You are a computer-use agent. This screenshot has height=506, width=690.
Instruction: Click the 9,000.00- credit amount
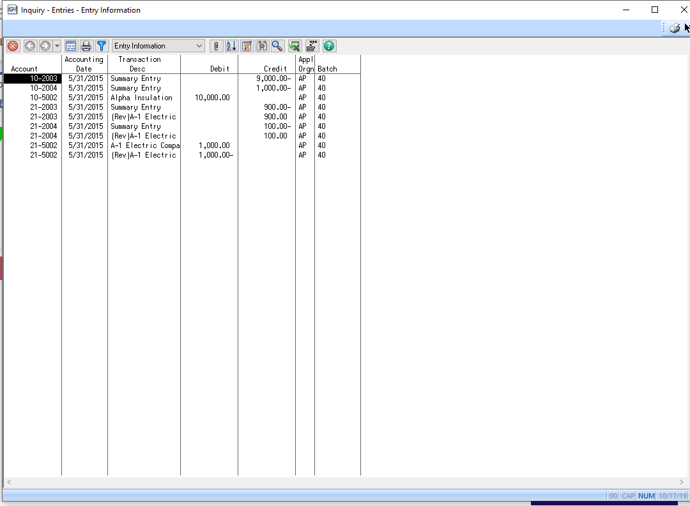[273, 78]
